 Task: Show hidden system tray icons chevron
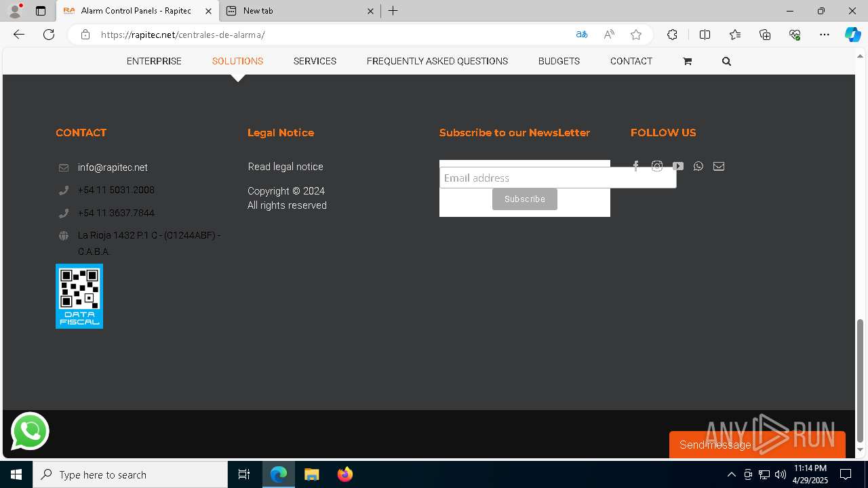(x=731, y=474)
